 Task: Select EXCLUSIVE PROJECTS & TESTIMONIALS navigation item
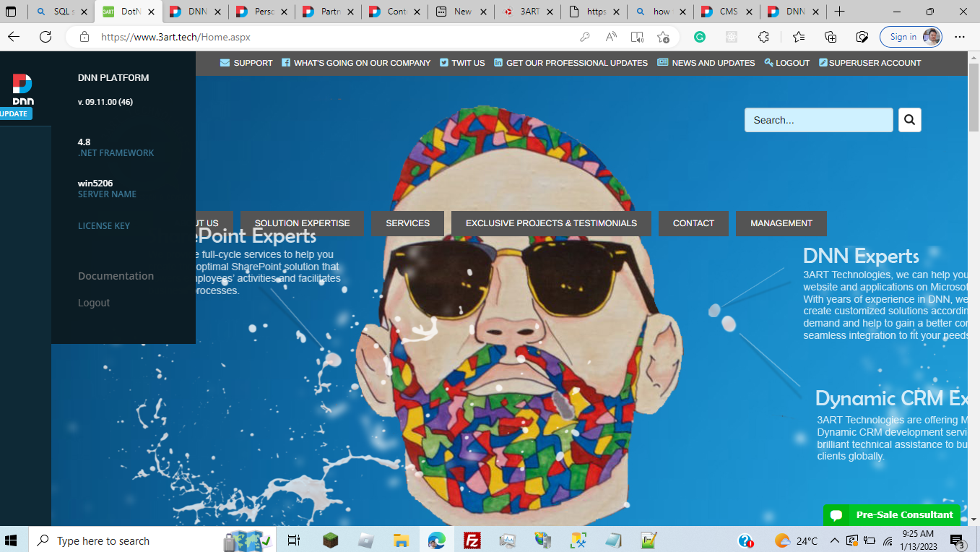pos(551,223)
